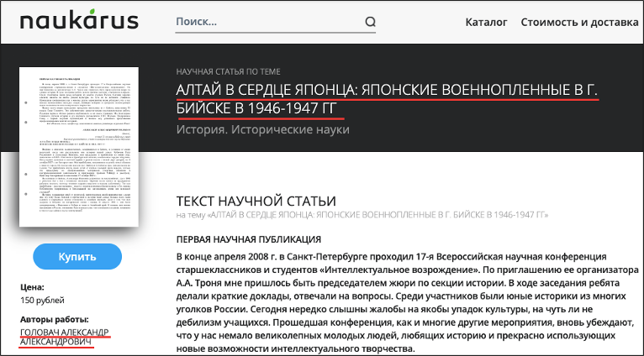Open the naukarus logo homepage
This screenshot has width=644, height=356.
click(79, 20)
